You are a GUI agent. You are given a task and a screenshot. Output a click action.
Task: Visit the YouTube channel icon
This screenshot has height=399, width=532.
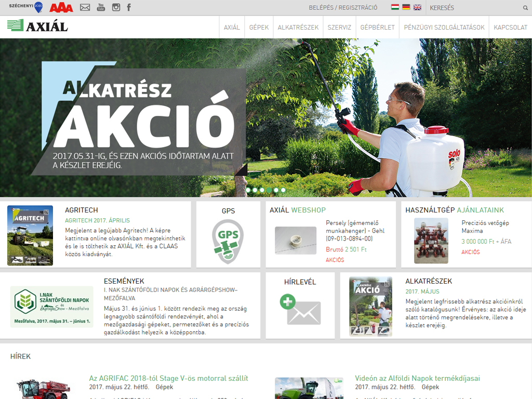click(101, 7)
